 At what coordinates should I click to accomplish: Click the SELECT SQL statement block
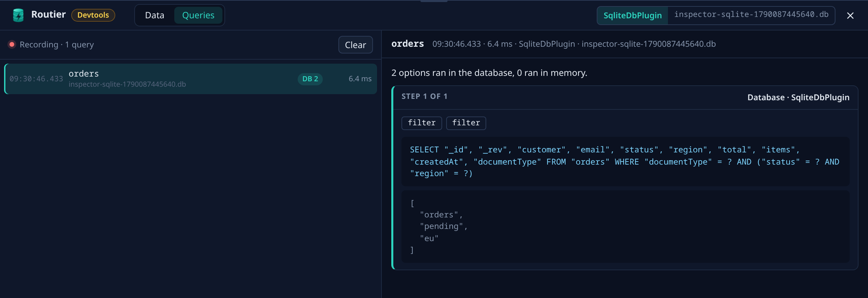tap(626, 162)
